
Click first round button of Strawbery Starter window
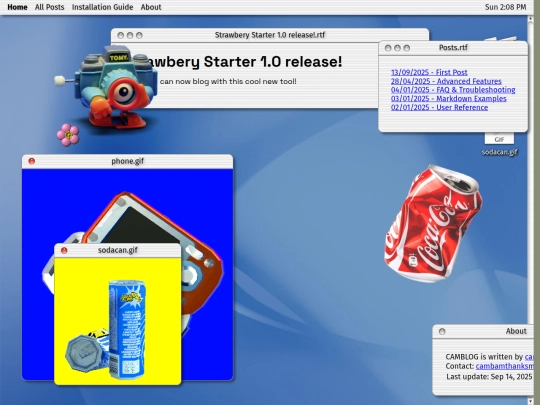coord(121,35)
